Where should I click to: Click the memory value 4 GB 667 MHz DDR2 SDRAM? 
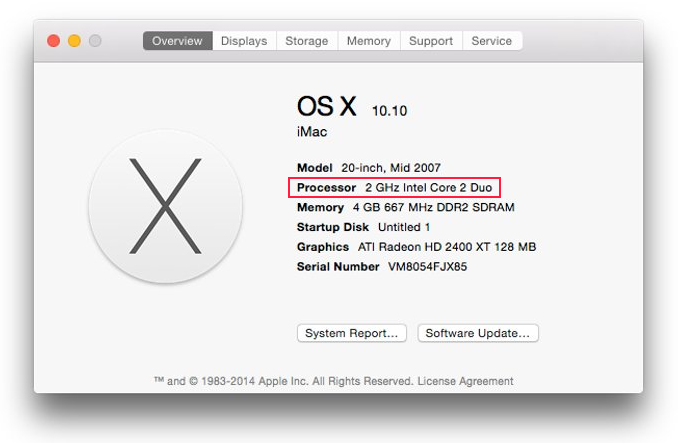point(434,207)
